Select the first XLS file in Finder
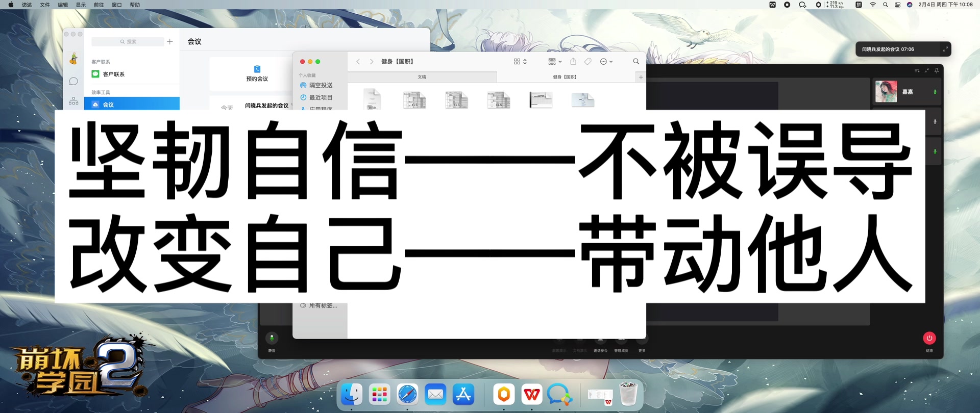The width and height of the screenshot is (980, 413). click(x=414, y=100)
